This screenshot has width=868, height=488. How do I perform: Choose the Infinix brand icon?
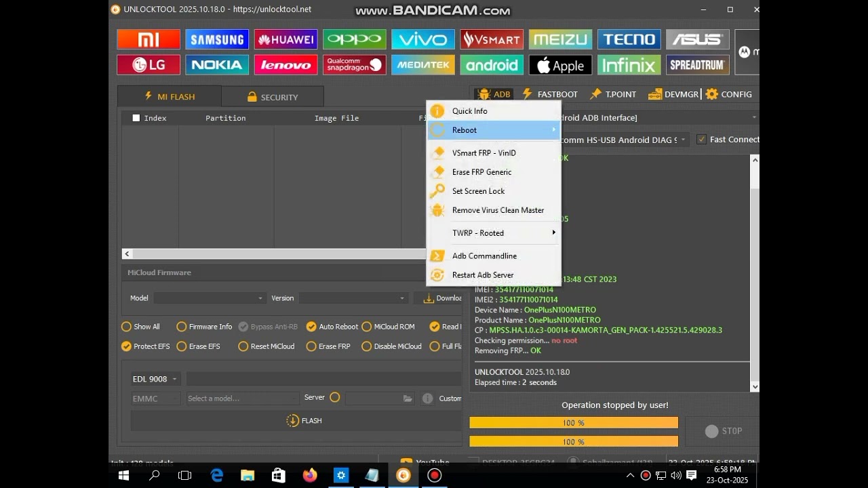click(x=629, y=65)
